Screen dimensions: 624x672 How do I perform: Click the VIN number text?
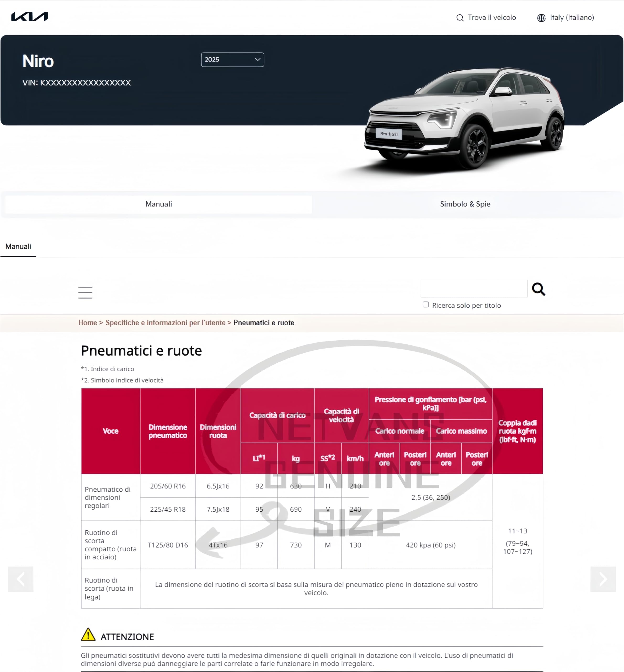pos(76,83)
